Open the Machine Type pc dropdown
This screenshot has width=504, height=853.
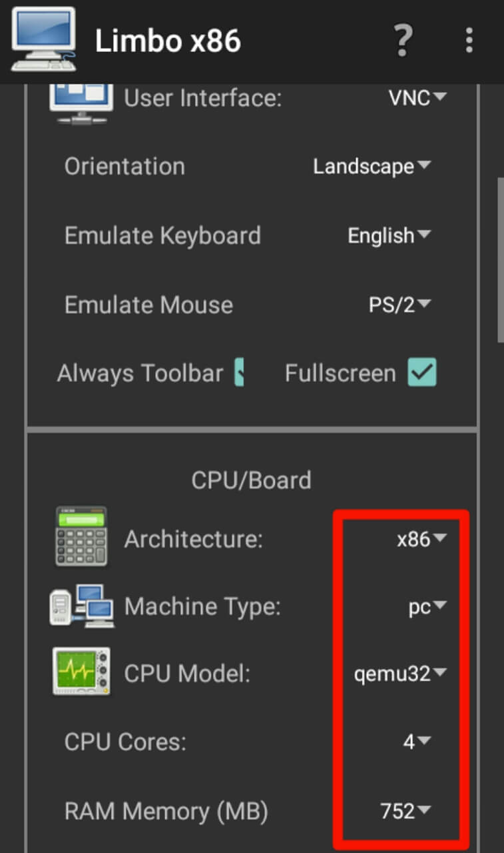(427, 607)
